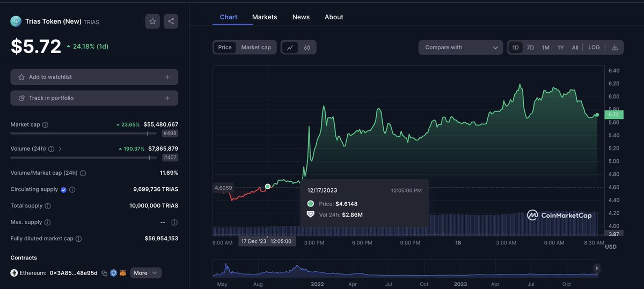Select the Price toggle
This screenshot has width=644, height=289.
[225, 47]
